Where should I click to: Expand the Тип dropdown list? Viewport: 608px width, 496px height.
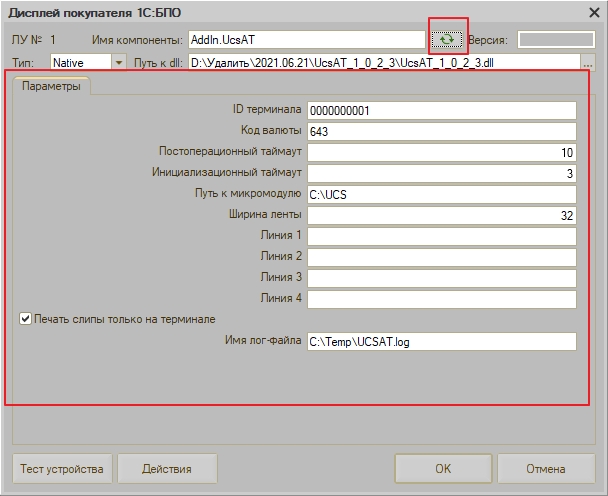click(x=119, y=63)
